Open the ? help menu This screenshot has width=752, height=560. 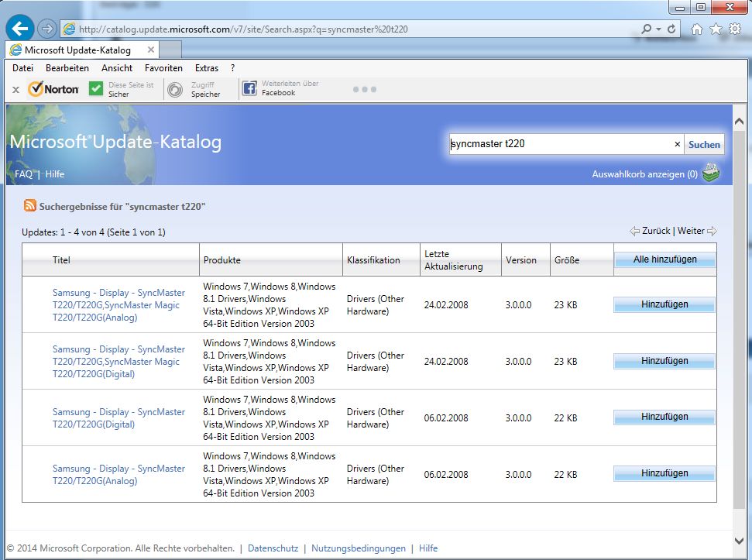click(x=232, y=68)
